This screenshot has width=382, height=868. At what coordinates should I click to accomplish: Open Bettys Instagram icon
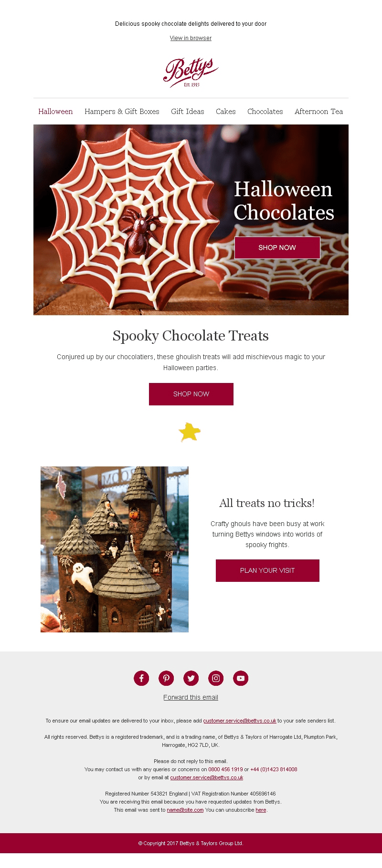coord(216,678)
